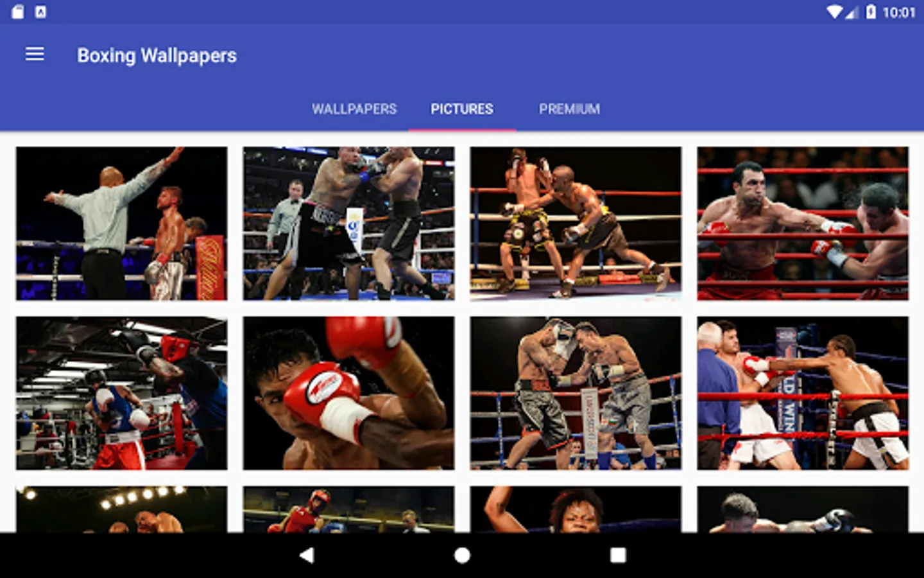Viewport: 924px width, 578px height.
Task: Tap the recent apps square button
Action: click(x=618, y=555)
